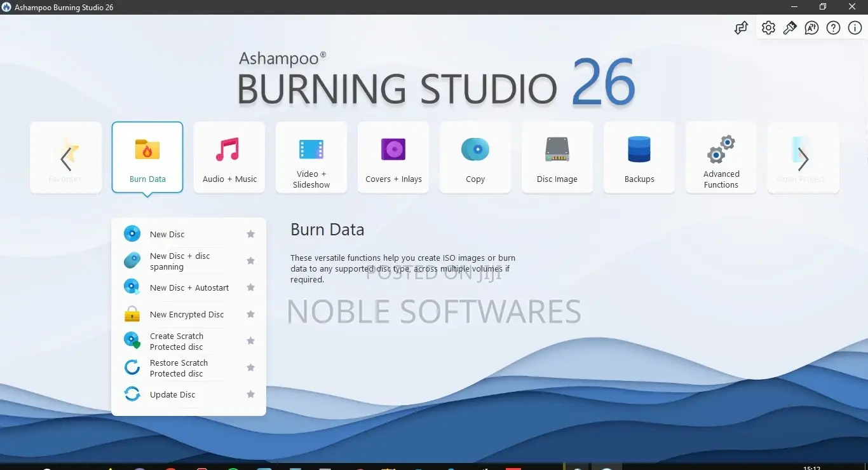Open the Burn Data category tile
The width and height of the screenshot is (868, 470).
(x=147, y=157)
